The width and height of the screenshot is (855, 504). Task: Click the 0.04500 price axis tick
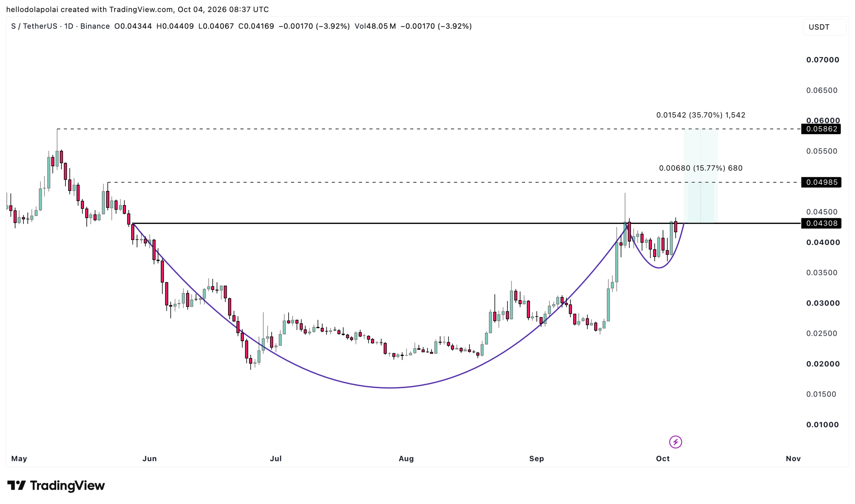[822, 212]
